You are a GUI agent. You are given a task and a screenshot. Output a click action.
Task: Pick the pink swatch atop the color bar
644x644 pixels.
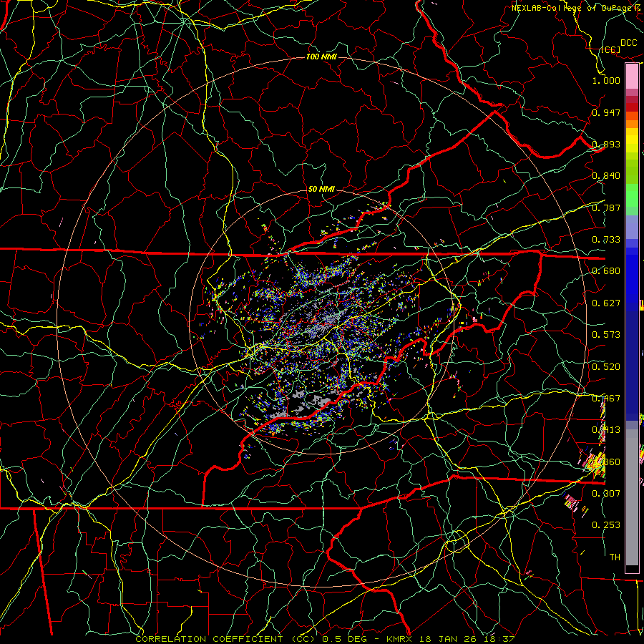point(632,77)
